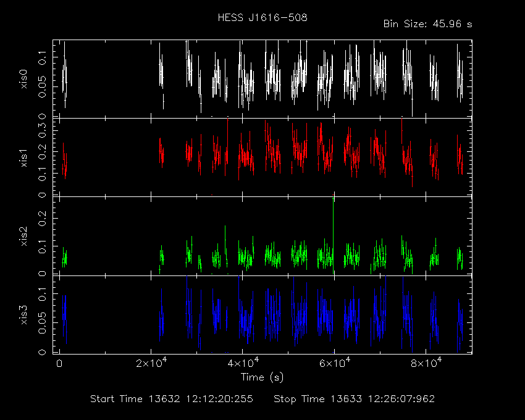Select the xis0 axis label

[x=23, y=79]
